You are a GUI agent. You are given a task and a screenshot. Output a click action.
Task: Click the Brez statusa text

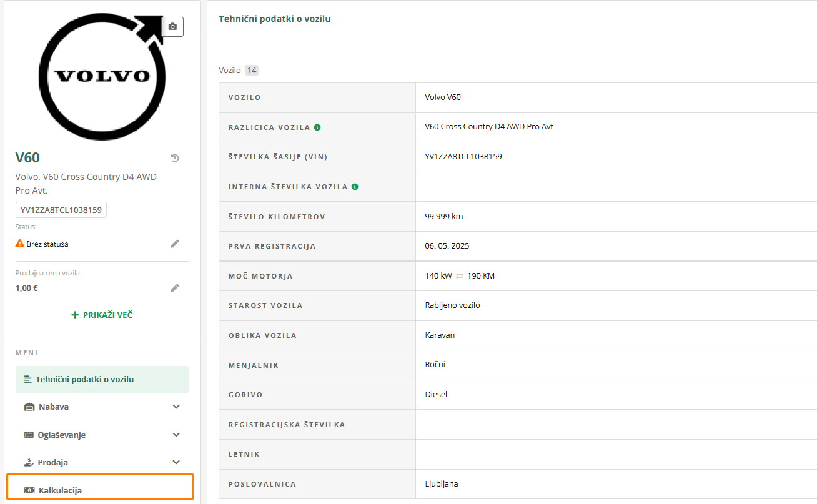click(47, 244)
